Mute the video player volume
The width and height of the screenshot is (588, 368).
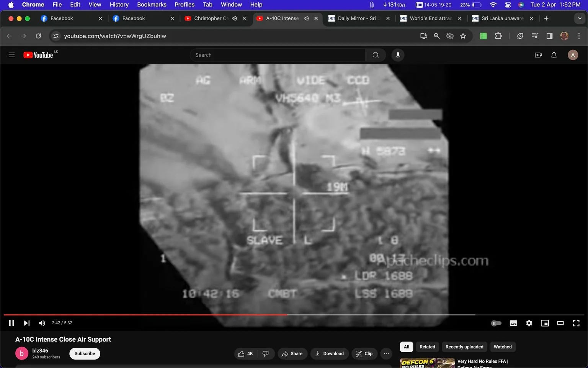[42, 323]
